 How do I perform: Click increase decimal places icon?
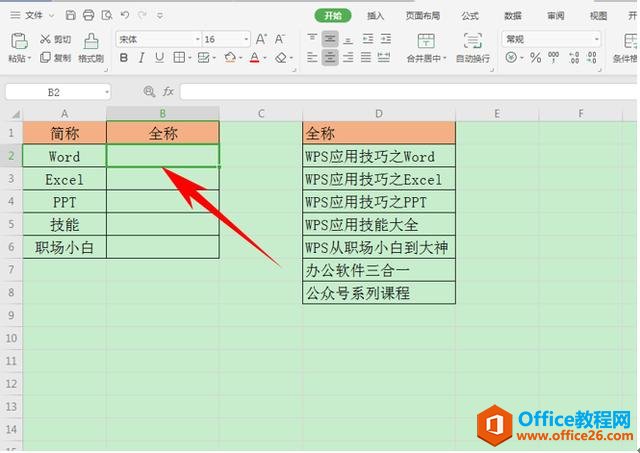(x=574, y=58)
